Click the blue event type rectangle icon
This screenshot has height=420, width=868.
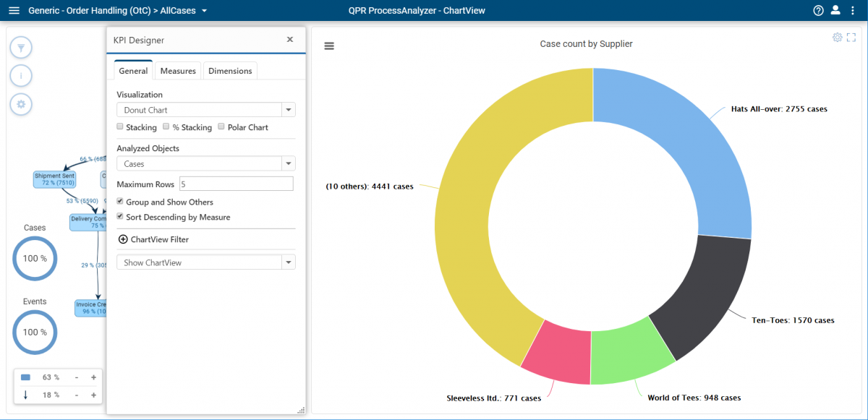coord(25,377)
